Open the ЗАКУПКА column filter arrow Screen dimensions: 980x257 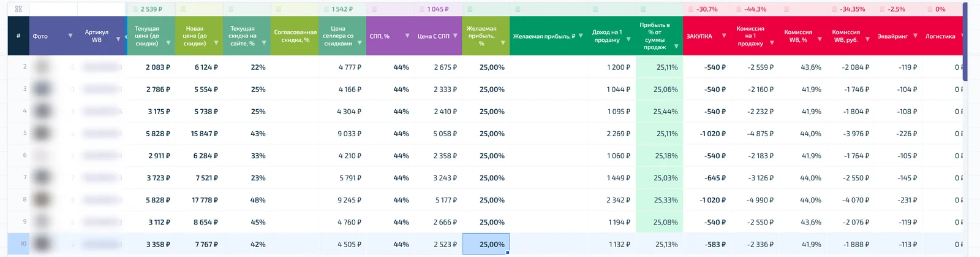[724, 36]
